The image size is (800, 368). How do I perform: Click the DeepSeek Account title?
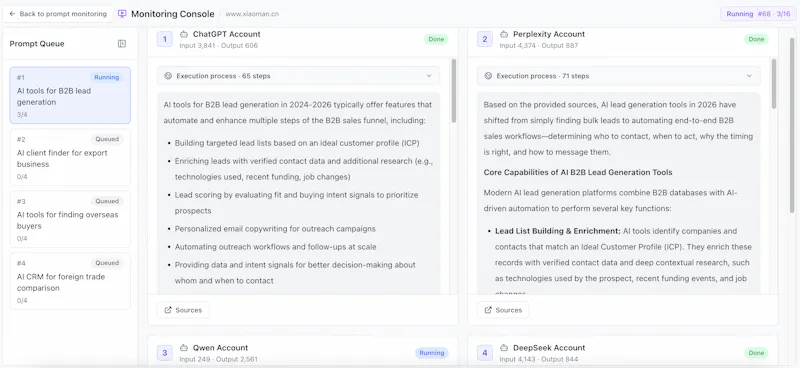coord(549,348)
